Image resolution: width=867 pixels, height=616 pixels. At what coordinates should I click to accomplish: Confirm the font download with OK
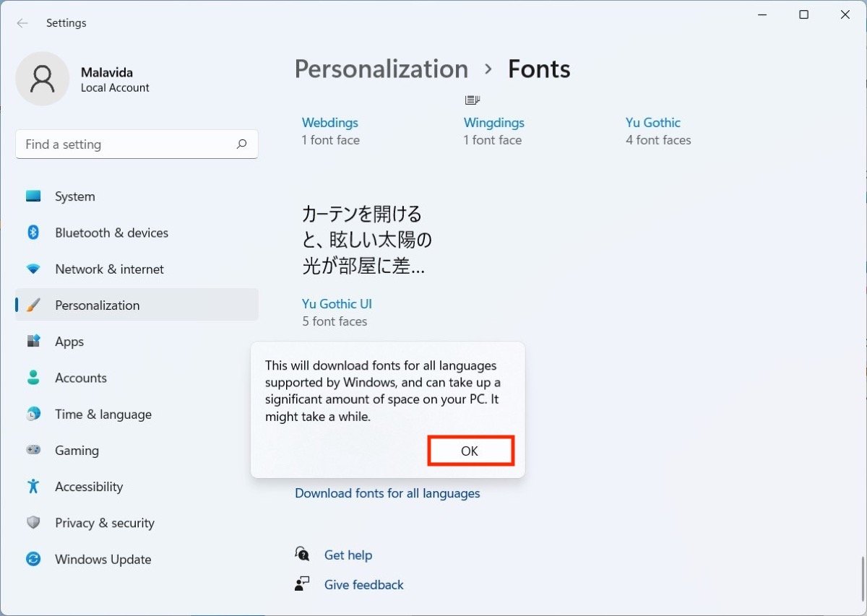[x=470, y=451]
